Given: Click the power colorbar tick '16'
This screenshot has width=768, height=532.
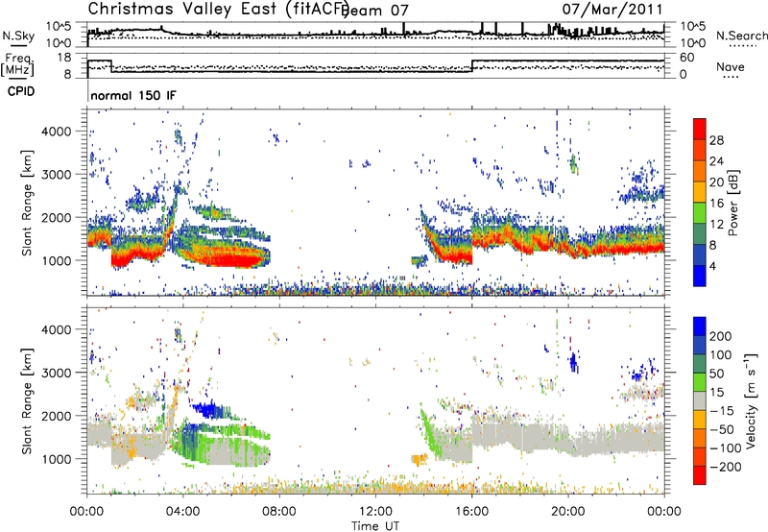Looking at the screenshot, I should pos(716,204).
